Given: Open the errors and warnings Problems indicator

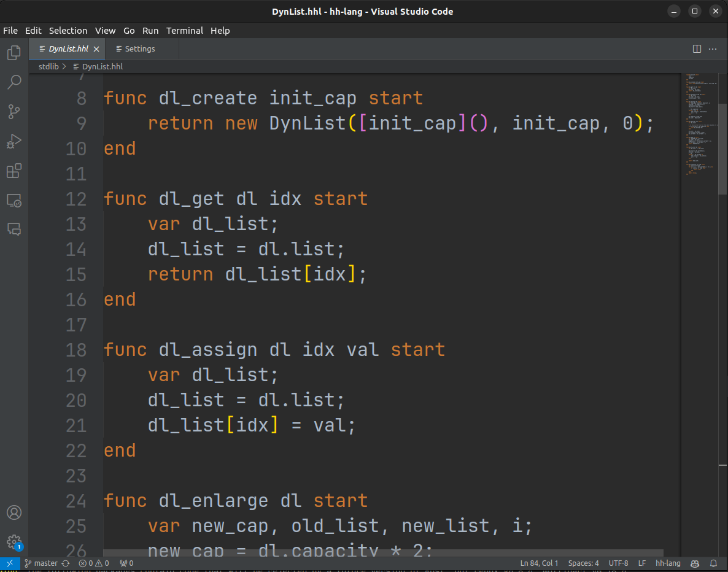Looking at the screenshot, I should pos(94,563).
